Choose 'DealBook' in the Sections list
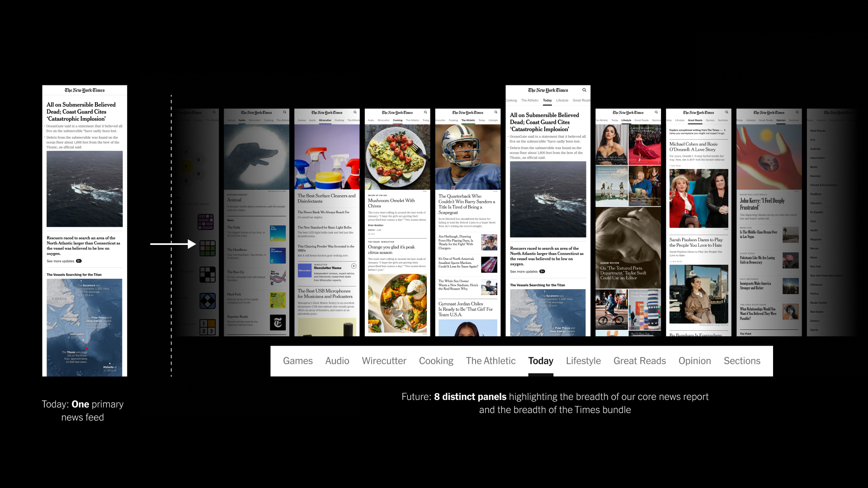Viewport: 868px width, 488px height. click(x=816, y=194)
